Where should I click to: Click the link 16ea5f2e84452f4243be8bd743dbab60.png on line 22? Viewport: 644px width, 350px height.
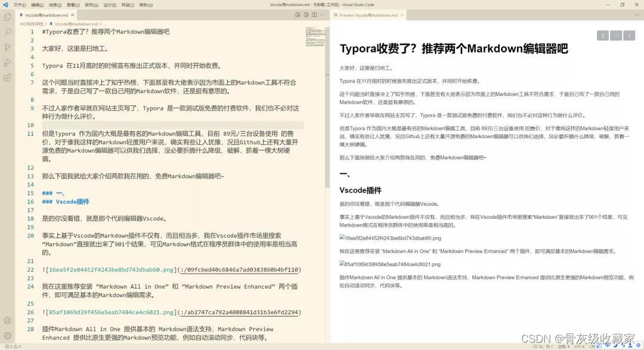coord(110,270)
